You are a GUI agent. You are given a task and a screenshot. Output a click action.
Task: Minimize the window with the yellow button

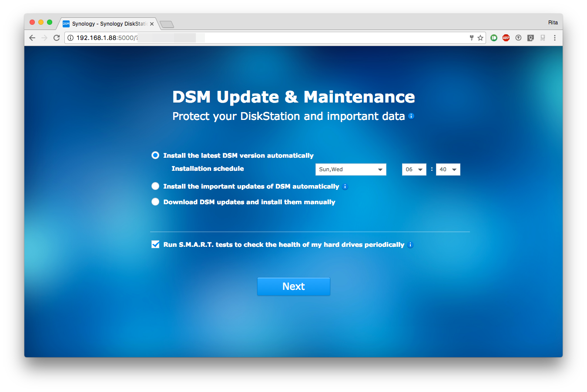pyautogui.click(x=41, y=22)
